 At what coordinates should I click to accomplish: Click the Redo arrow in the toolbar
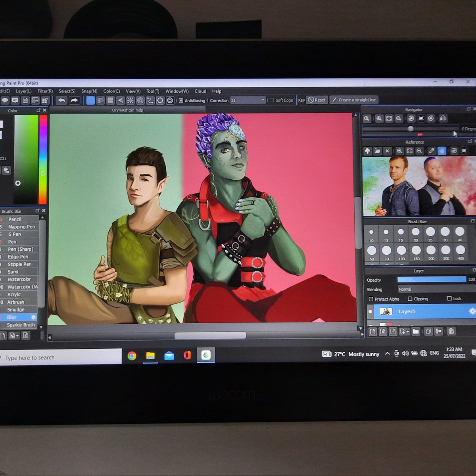(x=74, y=100)
